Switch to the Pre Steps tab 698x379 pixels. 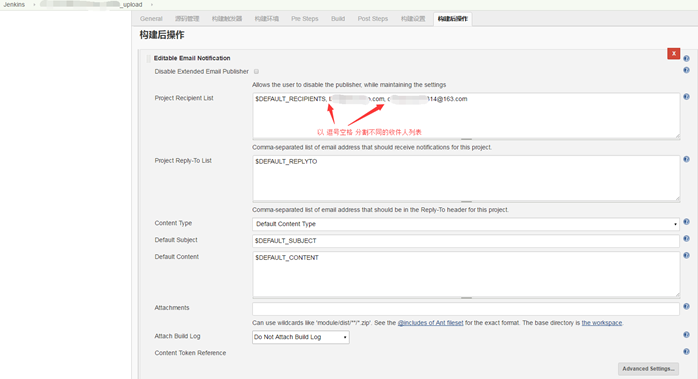tap(304, 19)
